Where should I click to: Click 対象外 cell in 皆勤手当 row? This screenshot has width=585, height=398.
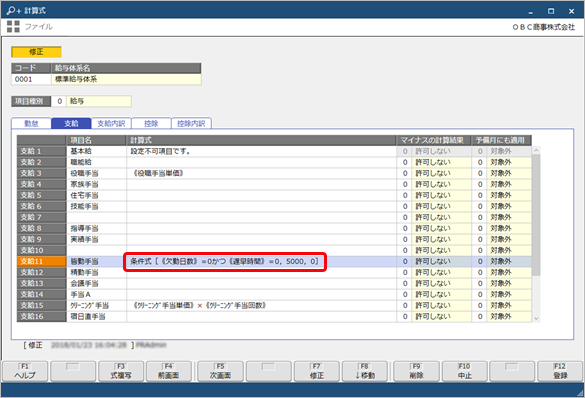tap(509, 261)
